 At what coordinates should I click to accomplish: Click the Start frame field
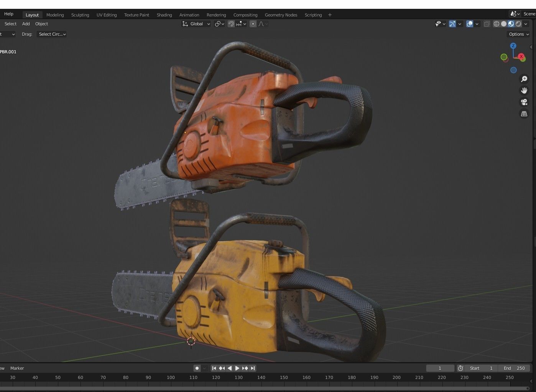(x=481, y=368)
